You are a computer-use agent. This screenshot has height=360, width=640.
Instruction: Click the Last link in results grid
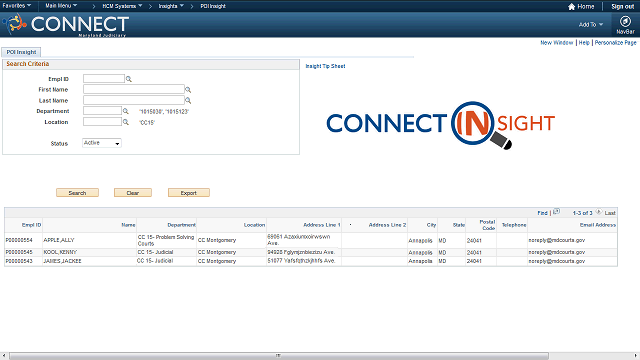point(610,213)
